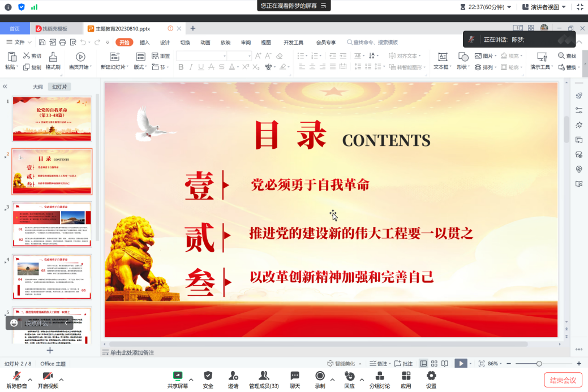Click the 结束会议 (End Meeting) button
This screenshot has height=392, width=588.
click(563, 380)
